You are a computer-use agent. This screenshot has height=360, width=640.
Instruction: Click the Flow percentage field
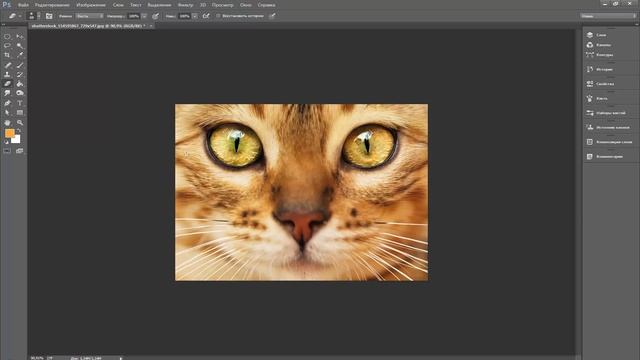click(x=184, y=16)
